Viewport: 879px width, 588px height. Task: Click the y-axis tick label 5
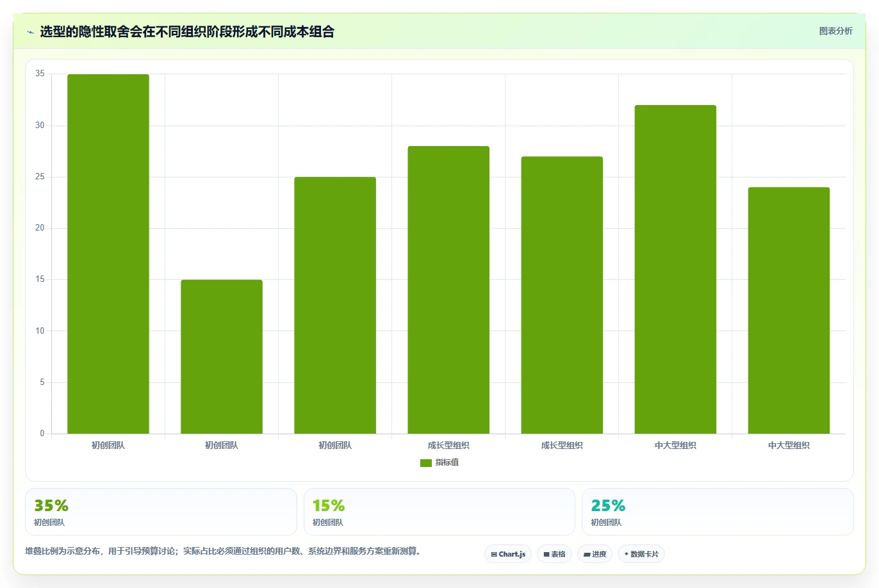click(42, 382)
